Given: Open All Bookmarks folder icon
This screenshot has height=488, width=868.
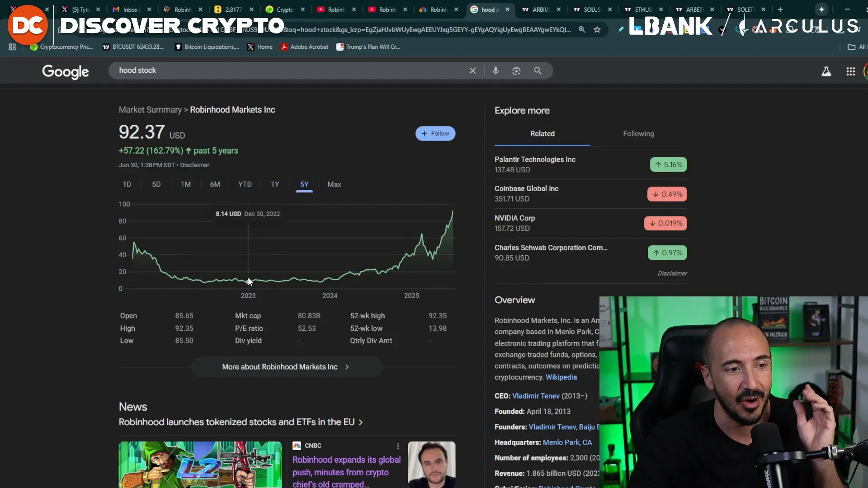Looking at the screenshot, I should click(x=852, y=47).
